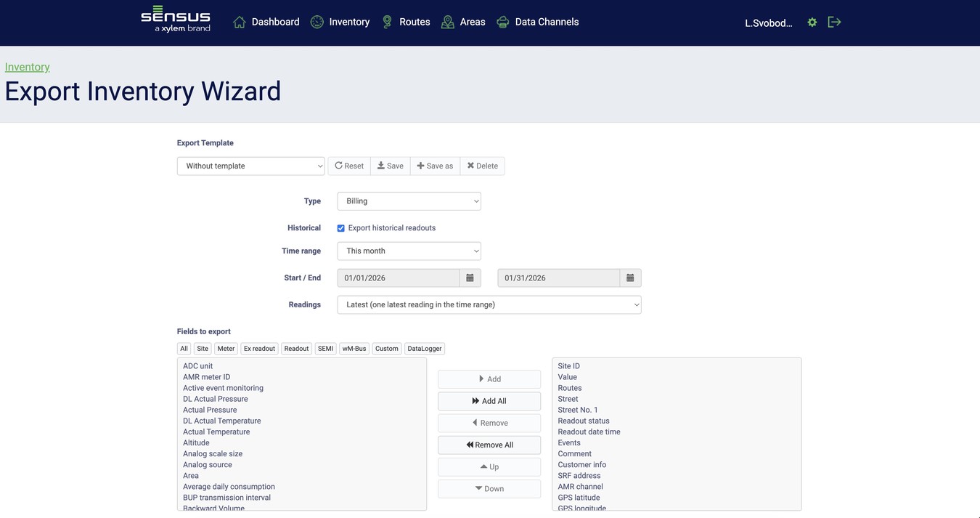Toggle Export historical readouts checkbox
Image resolution: width=980 pixels, height=518 pixels.
coord(341,228)
